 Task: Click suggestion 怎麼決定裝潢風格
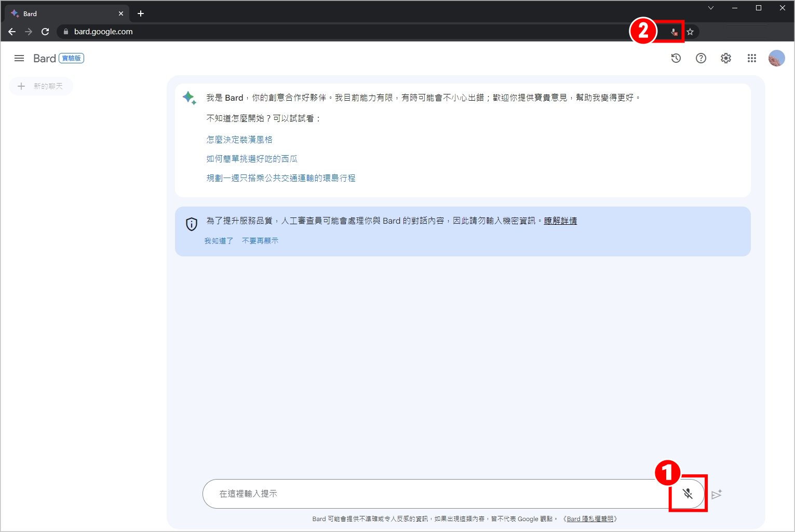pyautogui.click(x=239, y=140)
